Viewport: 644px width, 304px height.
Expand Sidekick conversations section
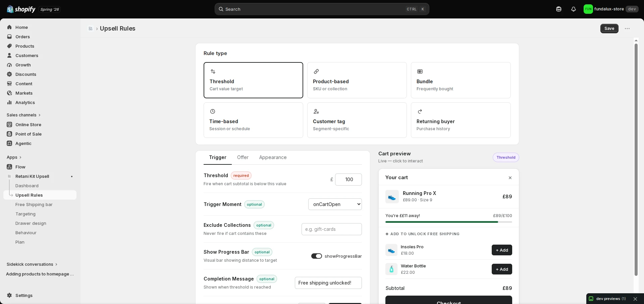point(32,264)
